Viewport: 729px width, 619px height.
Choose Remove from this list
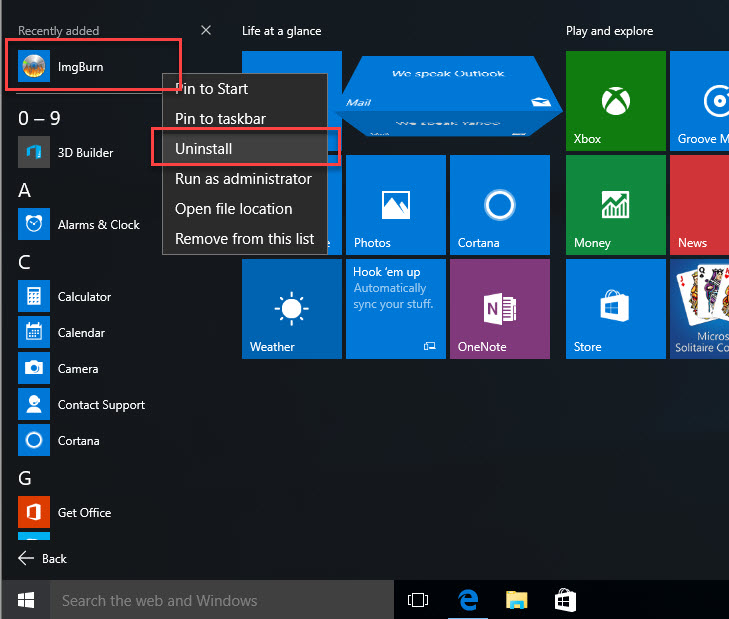coord(245,239)
